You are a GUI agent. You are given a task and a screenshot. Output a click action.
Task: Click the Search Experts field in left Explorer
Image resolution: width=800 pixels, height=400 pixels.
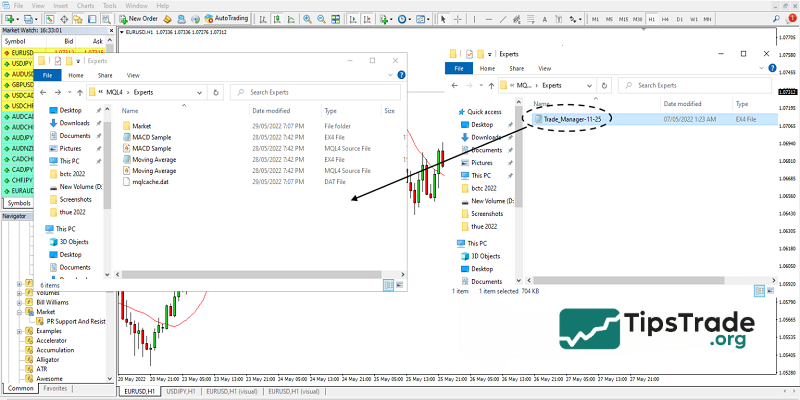[320, 92]
